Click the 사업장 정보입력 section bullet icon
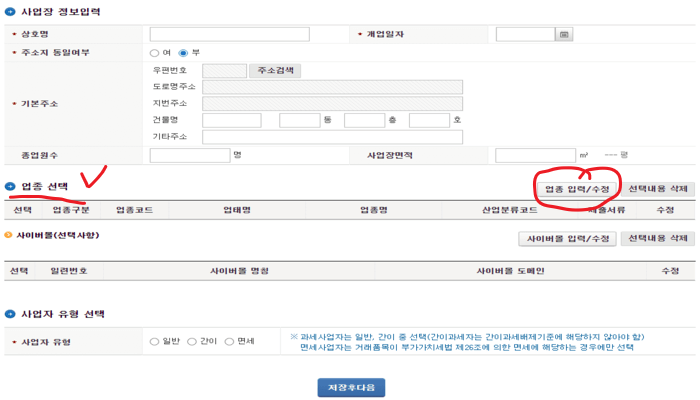Image resolution: width=700 pixels, height=400 pixels. [10, 12]
